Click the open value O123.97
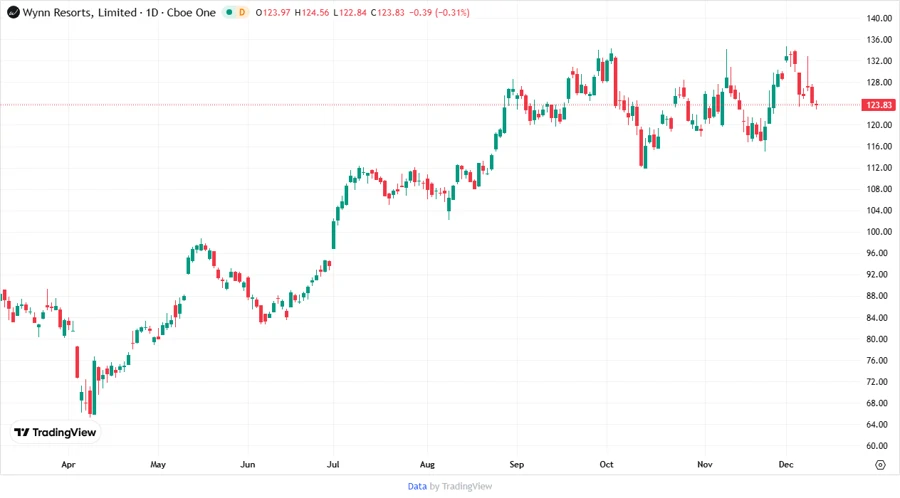 click(x=273, y=12)
